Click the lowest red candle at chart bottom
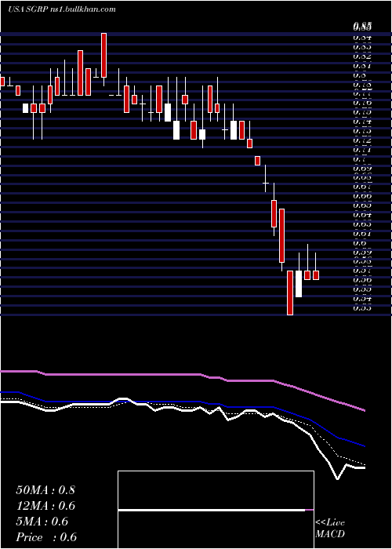Image resolution: width=392 pixels, height=549 pixels. (x=290, y=293)
